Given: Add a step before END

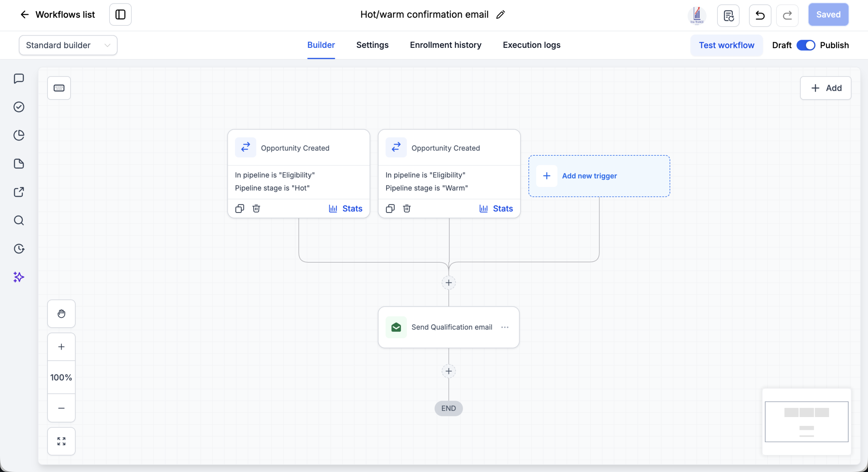Looking at the screenshot, I should click(449, 371).
